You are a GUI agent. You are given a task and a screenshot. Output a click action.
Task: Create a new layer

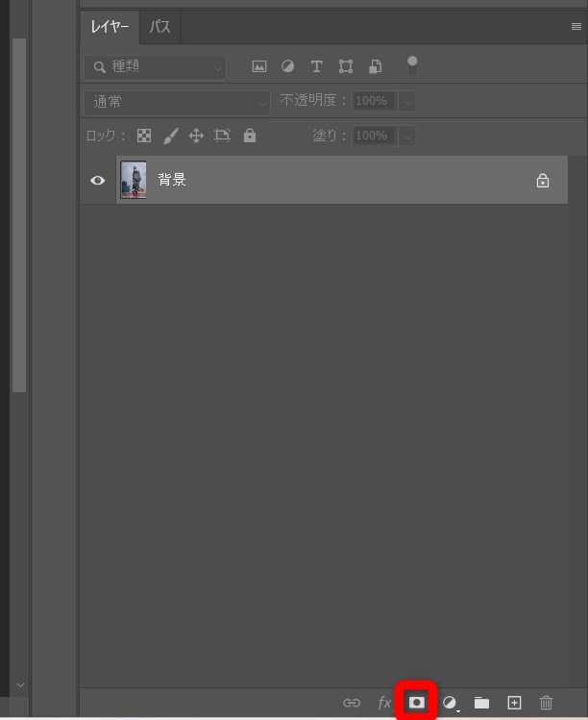514,703
